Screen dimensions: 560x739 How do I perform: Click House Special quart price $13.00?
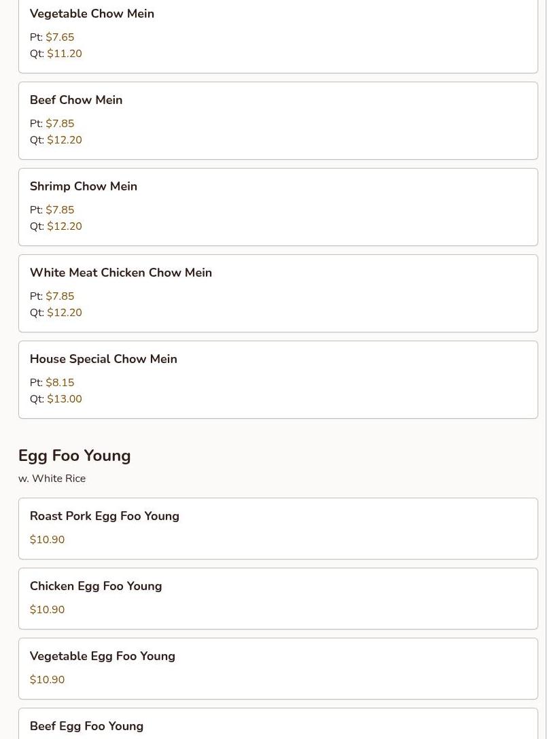pyautogui.click(x=65, y=398)
